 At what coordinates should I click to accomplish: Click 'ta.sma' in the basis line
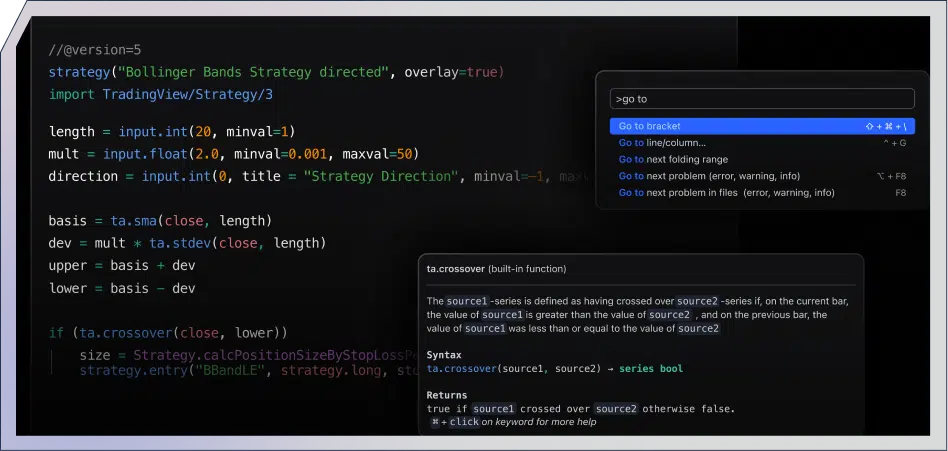[x=134, y=221]
